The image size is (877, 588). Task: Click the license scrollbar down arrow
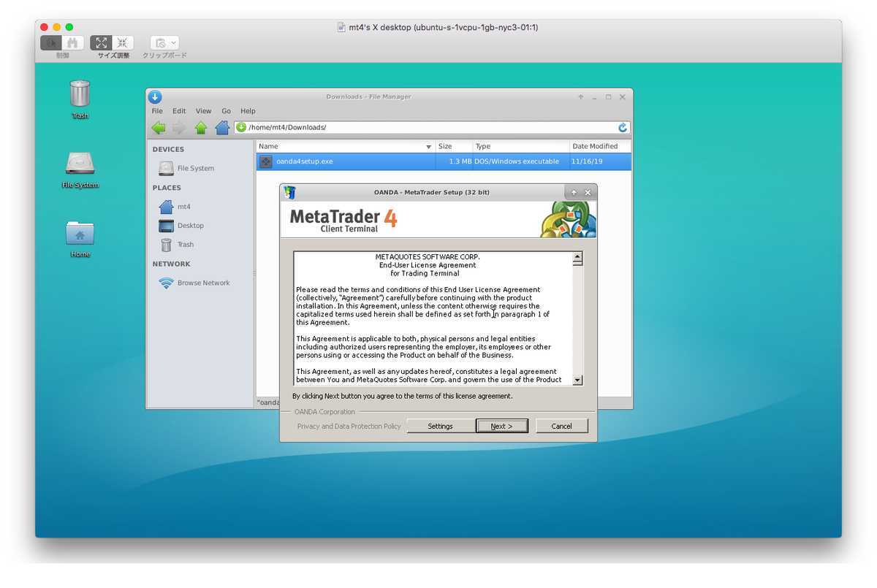click(577, 380)
